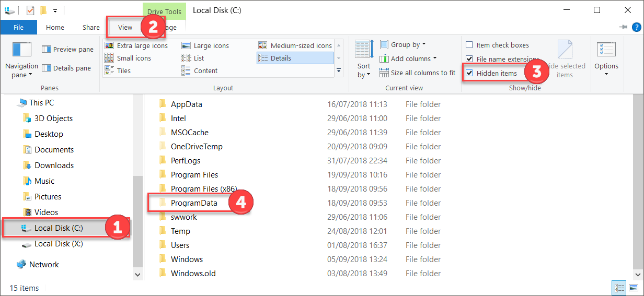Choose Tiles layout
Image resolution: width=644 pixels, height=296 pixels.
click(x=118, y=70)
